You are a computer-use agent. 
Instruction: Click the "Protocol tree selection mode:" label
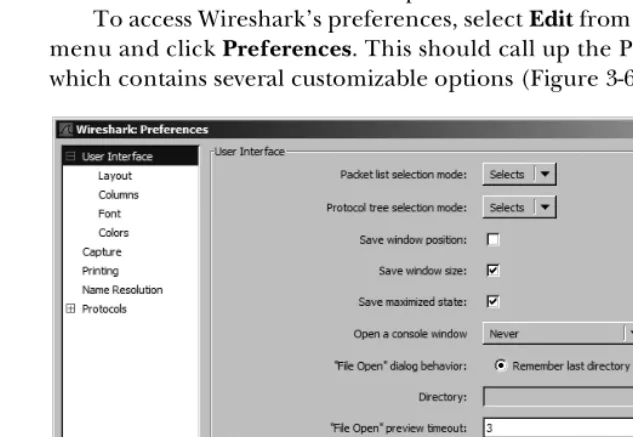point(396,208)
